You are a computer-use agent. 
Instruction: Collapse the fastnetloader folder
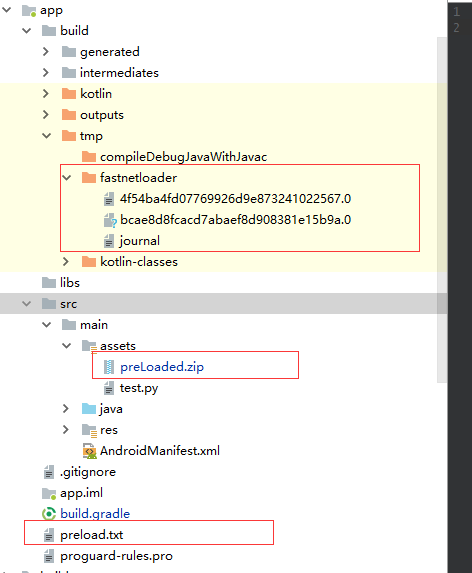(66, 178)
